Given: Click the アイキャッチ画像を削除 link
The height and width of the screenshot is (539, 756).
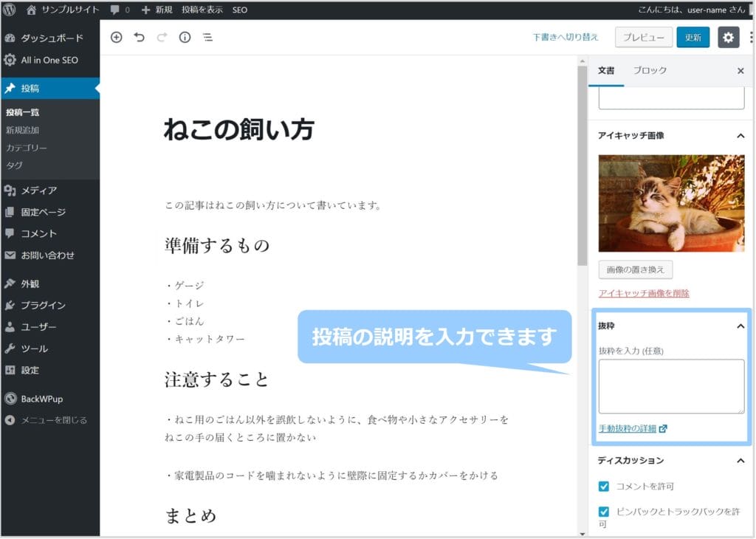Looking at the screenshot, I should pos(643,293).
